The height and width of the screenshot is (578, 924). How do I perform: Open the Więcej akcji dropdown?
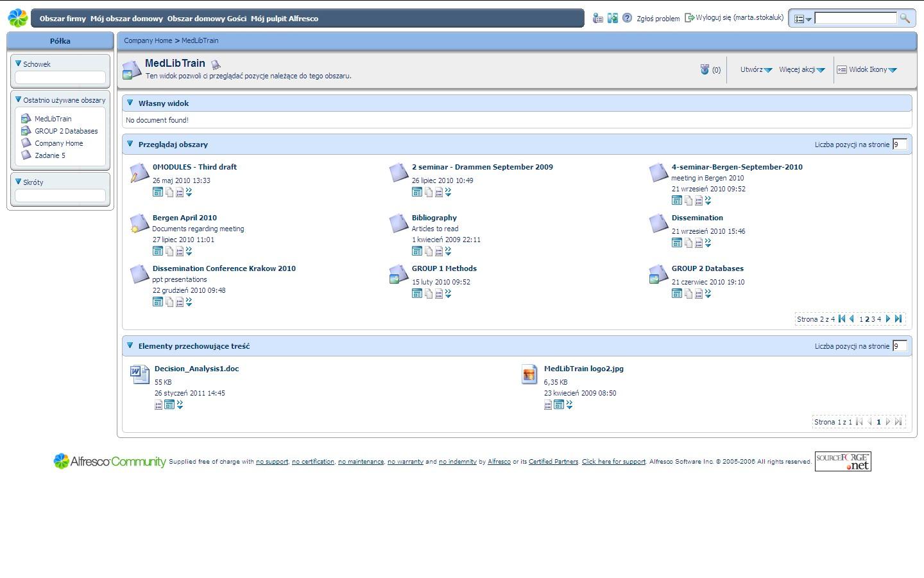pos(801,69)
